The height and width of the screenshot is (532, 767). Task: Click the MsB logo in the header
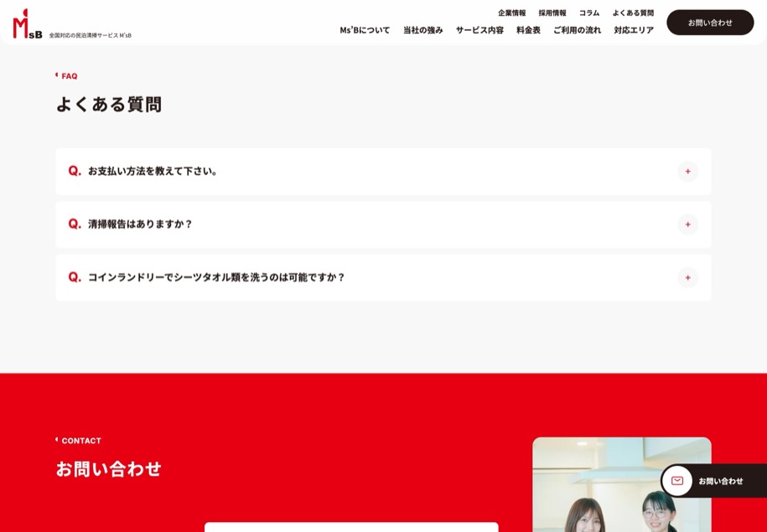pyautogui.click(x=28, y=23)
